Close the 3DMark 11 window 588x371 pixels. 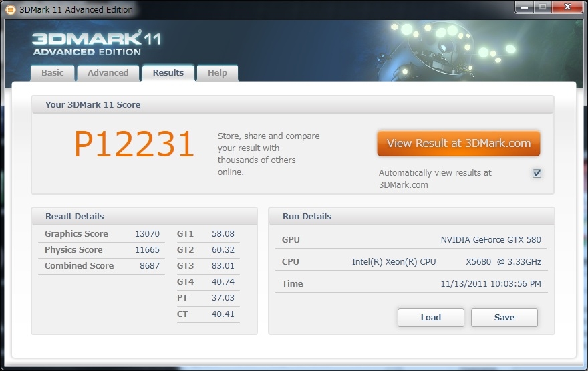567,7
